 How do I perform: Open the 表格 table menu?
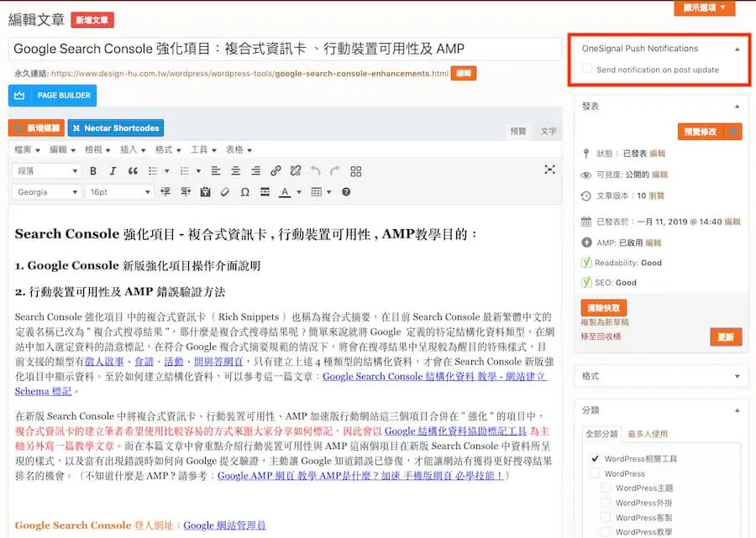239,149
